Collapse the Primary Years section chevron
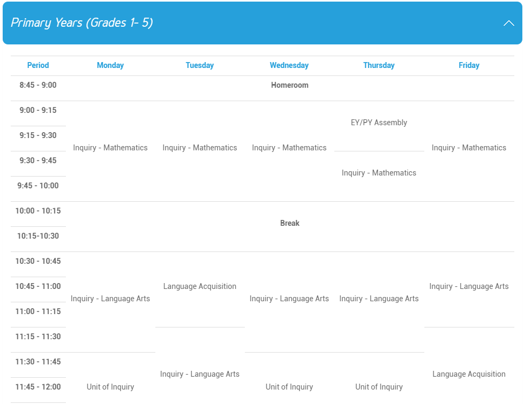 pyautogui.click(x=508, y=23)
